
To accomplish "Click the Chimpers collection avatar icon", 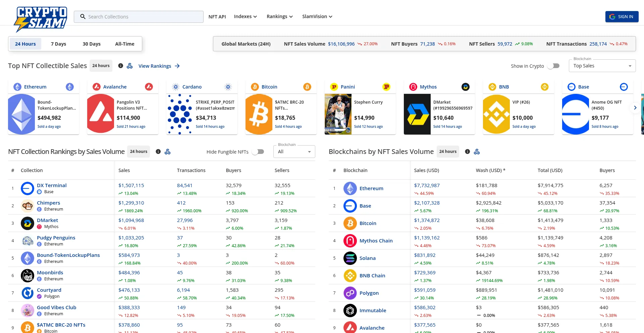I will tap(28, 206).
